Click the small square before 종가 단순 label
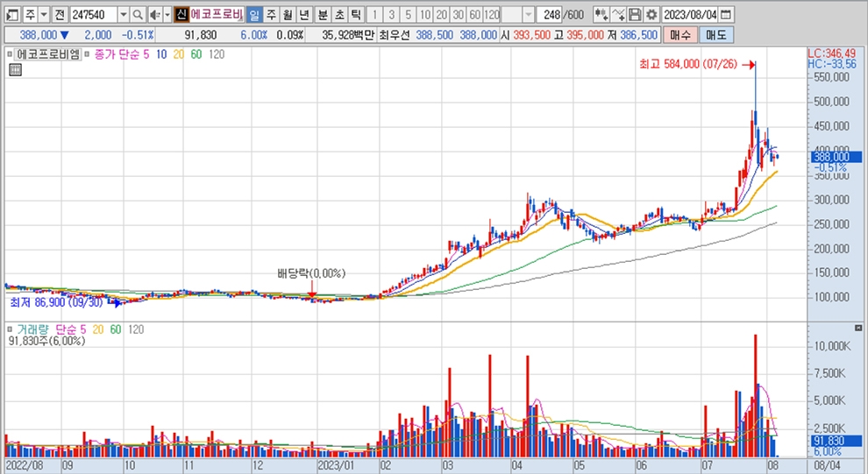Viewport: 868px width, 474px height. pos(87,54)
